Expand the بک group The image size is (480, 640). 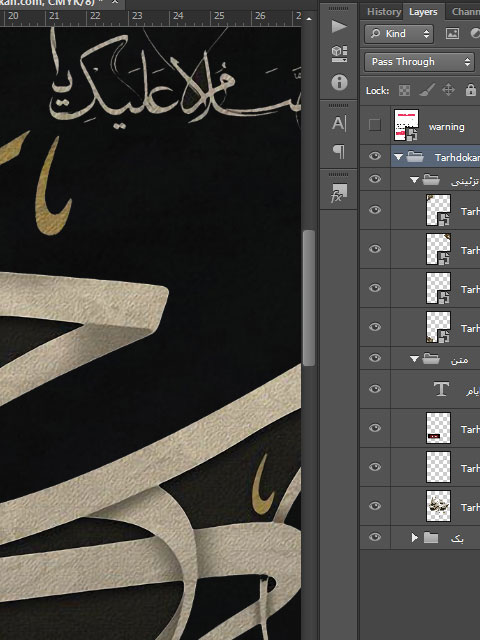(415, 538)
